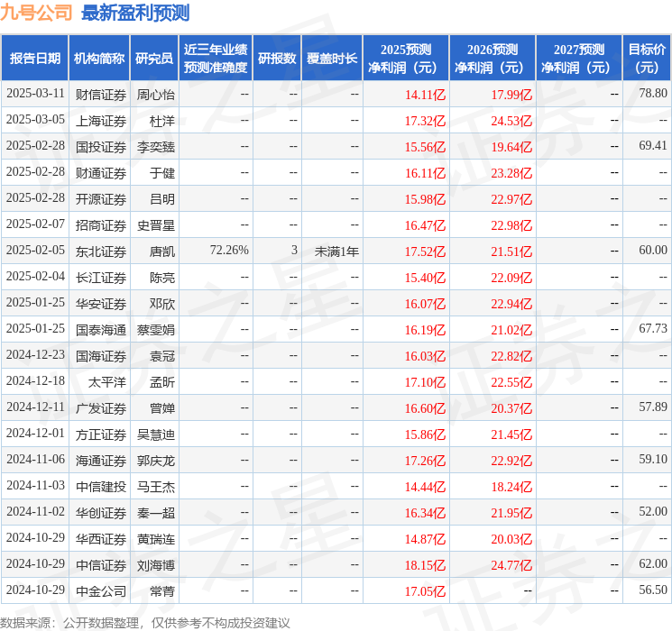Select 华西证券 institution cell

(101, 539)
